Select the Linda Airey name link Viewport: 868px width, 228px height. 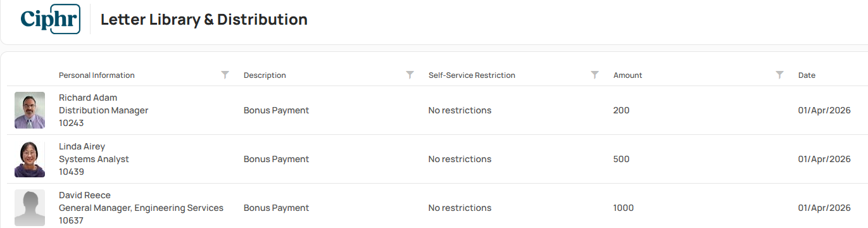(82, 146)
